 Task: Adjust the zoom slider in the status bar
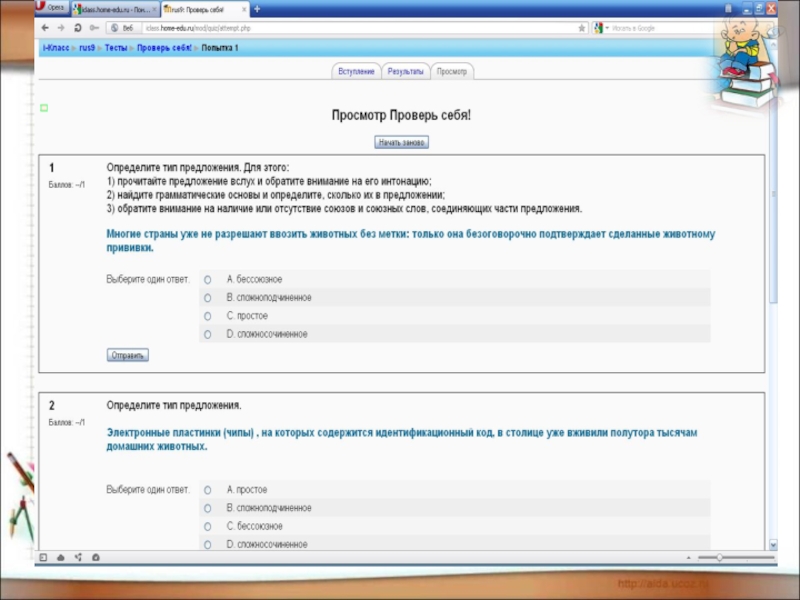point(720,556)
